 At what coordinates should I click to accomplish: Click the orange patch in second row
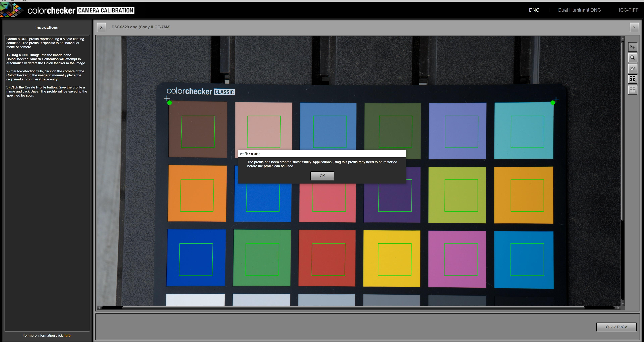(197, 193)
